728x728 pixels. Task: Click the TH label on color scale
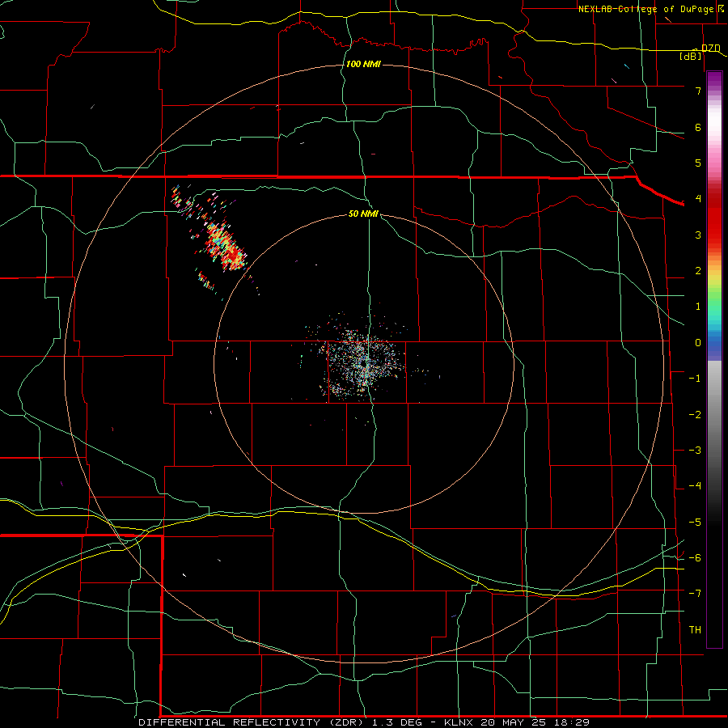695,630
